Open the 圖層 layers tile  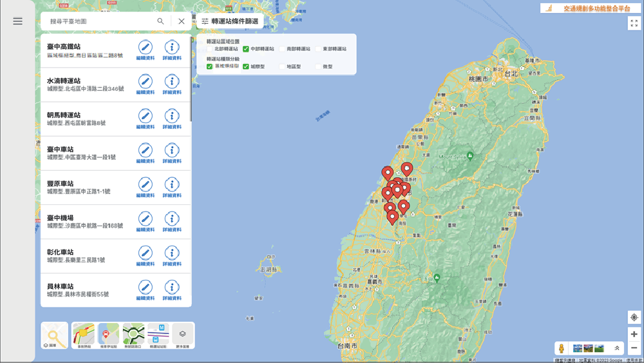click(x=55, y=335)
